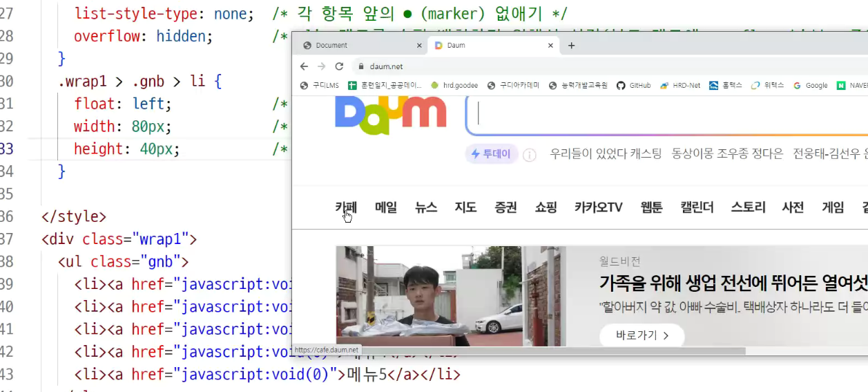Click the 투데이 lightning button
Screen dimensions: 868x392
(x=492, y=154)
